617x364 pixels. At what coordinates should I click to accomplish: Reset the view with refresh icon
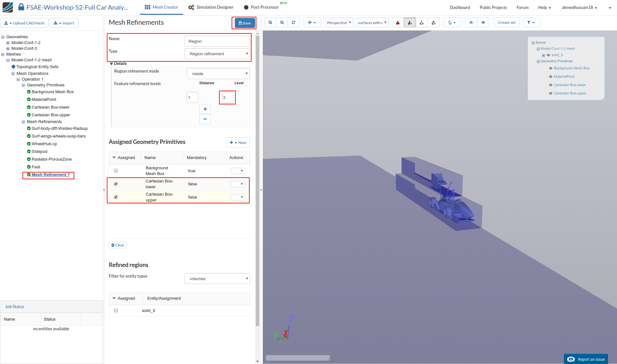[x=293, y=22]
